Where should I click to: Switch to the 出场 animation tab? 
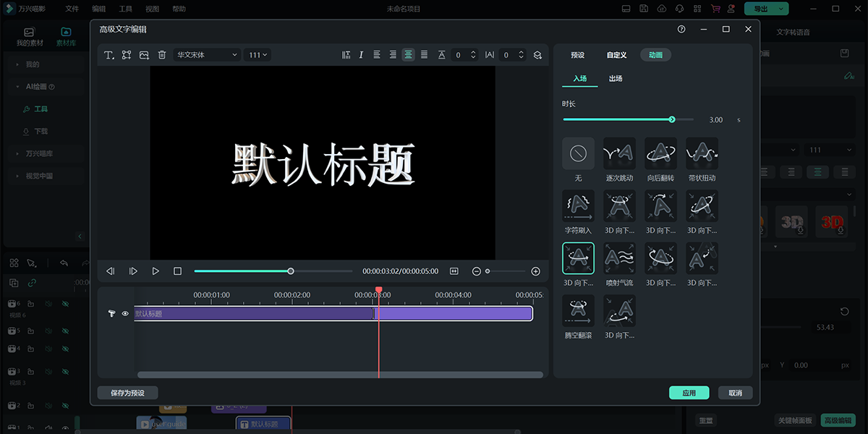[616, 78]
